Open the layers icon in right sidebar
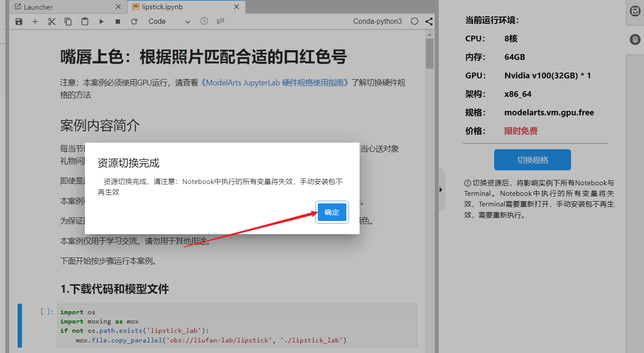644x353 pixels. tap(635, 40)
